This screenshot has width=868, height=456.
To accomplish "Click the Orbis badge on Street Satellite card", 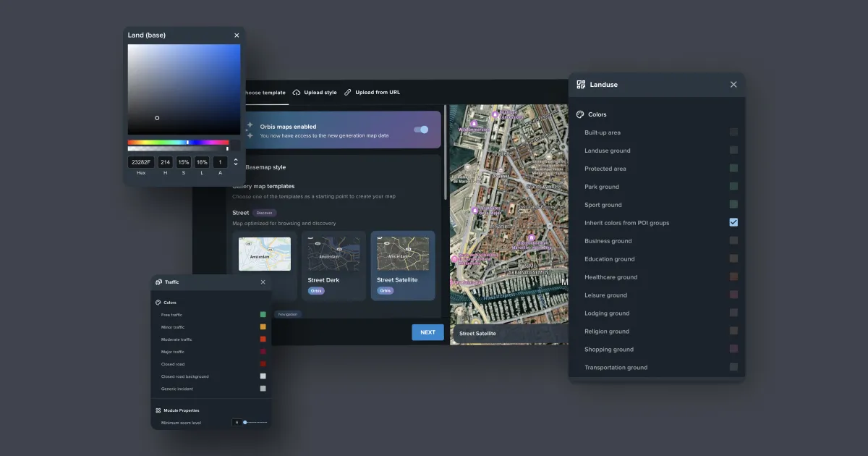I will click(x=386, y=291).
